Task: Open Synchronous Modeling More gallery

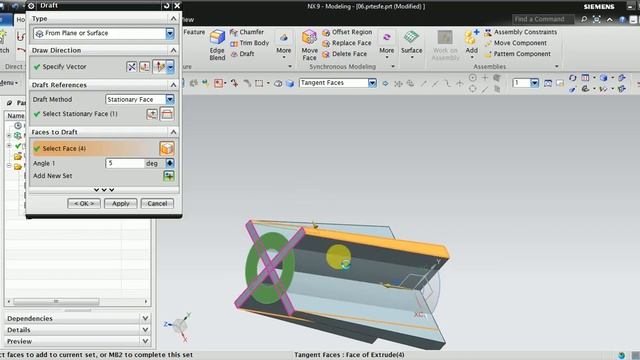Action: tap(386, 44)
